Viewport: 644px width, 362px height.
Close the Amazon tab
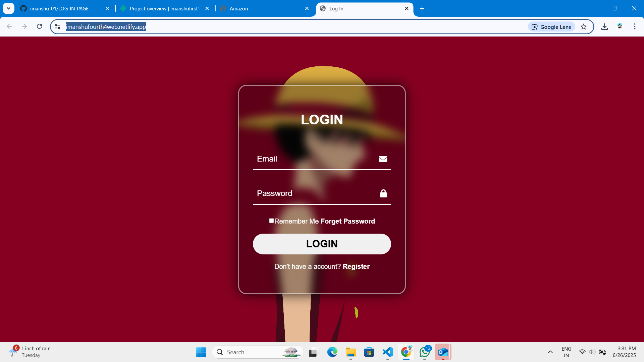click(307, 9)
